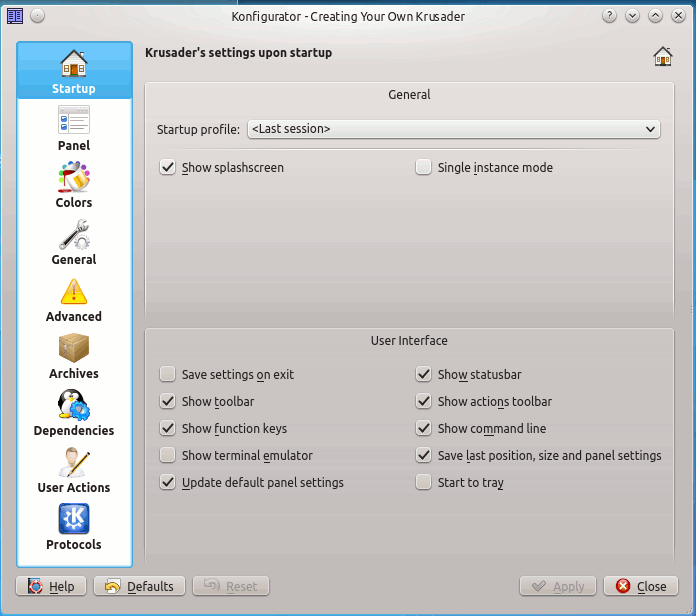
Task: Select the "Dependencies" label in sidebar
Action: click(74, 430)
